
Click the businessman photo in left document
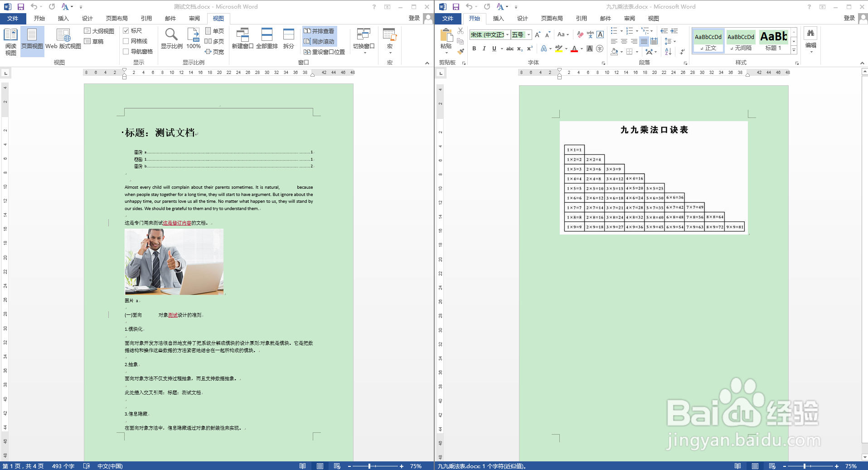pos(174,262)
